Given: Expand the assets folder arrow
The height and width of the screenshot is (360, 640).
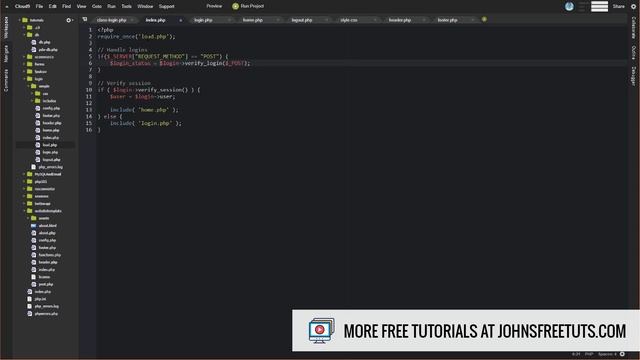Looking at the screenshot, I should (x=28, y=218).
